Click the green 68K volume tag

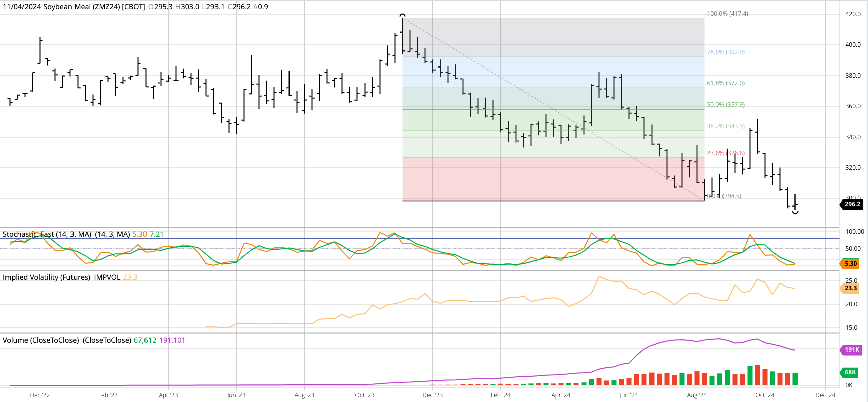850,372
